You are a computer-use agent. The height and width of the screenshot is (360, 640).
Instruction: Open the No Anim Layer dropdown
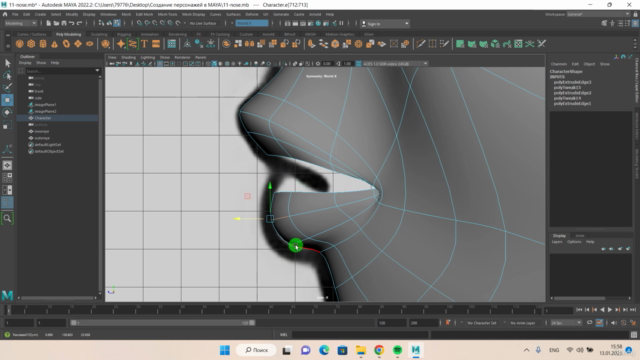pos(523,323)
